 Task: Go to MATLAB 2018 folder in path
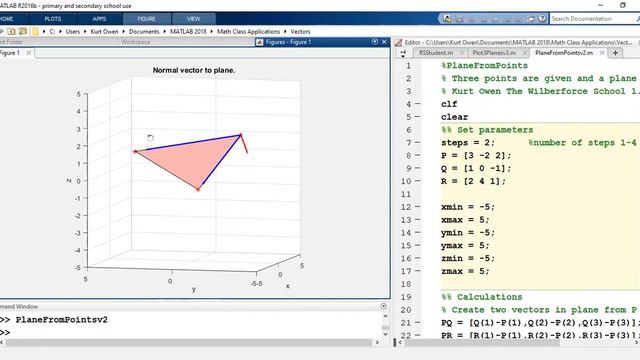click(188, 31)
